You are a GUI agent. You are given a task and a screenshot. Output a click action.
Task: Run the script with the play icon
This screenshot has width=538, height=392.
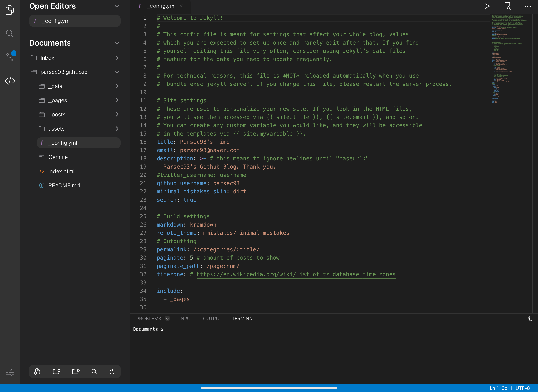click(x=487, y=6)
